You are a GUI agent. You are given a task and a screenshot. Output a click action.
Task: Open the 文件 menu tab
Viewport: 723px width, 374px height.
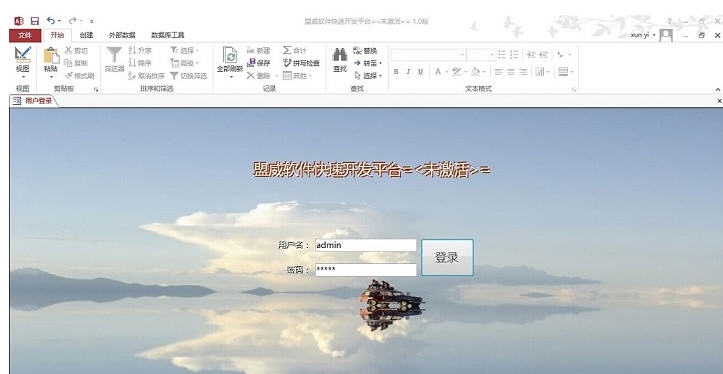point(25,35)
